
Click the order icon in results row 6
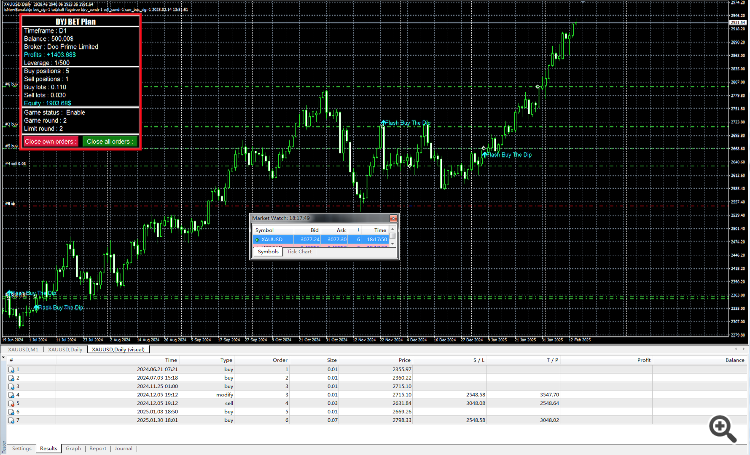pyautogui.click(x=11, y=411)
